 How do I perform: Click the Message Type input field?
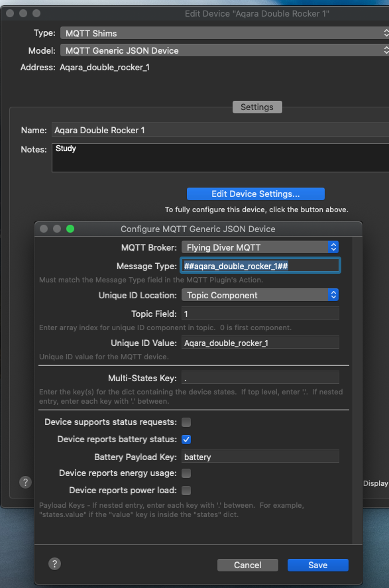pos(260,266)
